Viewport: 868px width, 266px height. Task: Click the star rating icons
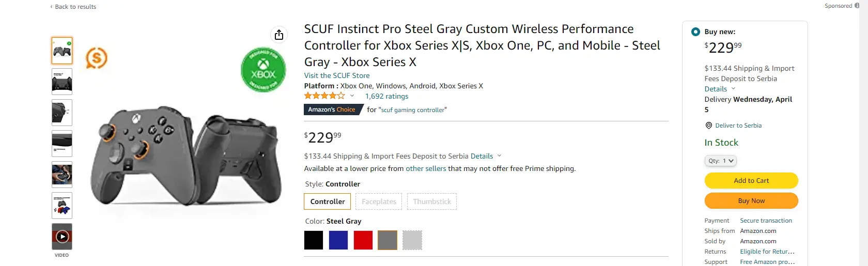(x=324, y=96)
